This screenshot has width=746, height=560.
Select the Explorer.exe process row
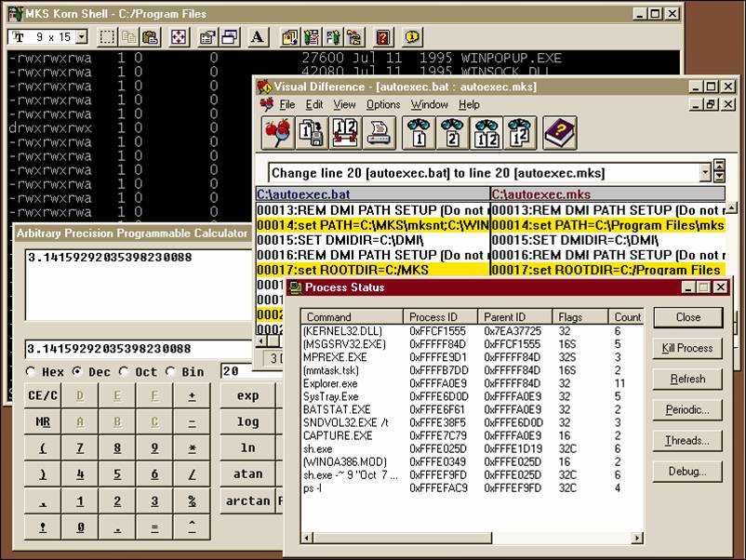(x=472, y=383)
